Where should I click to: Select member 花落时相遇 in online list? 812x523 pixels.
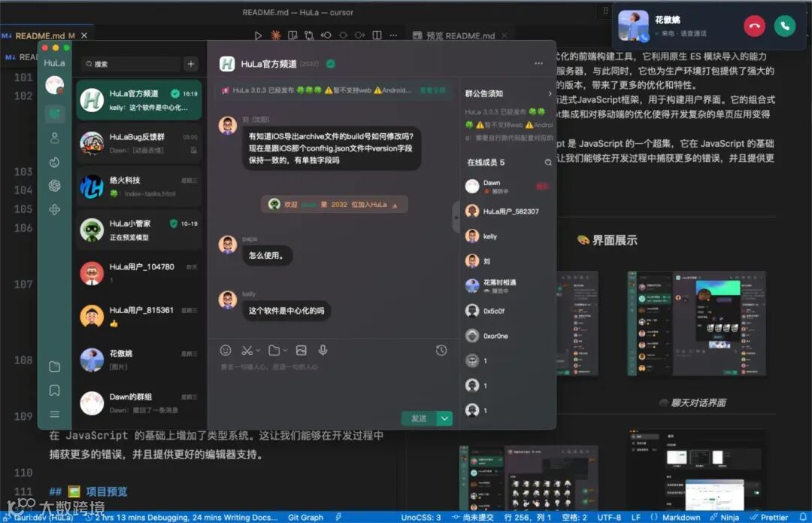(507, 286)
